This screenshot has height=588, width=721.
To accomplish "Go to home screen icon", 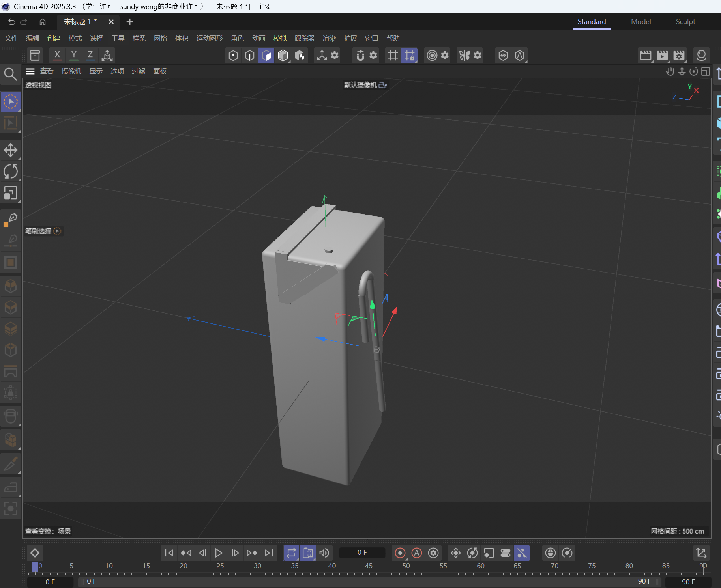I will [x=43, y=22].
